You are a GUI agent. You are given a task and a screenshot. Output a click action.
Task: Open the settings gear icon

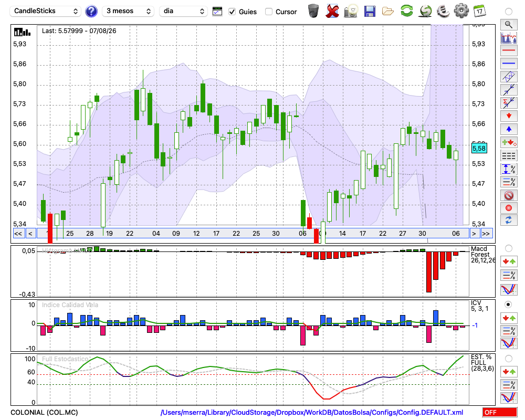(x=461, y=10)
